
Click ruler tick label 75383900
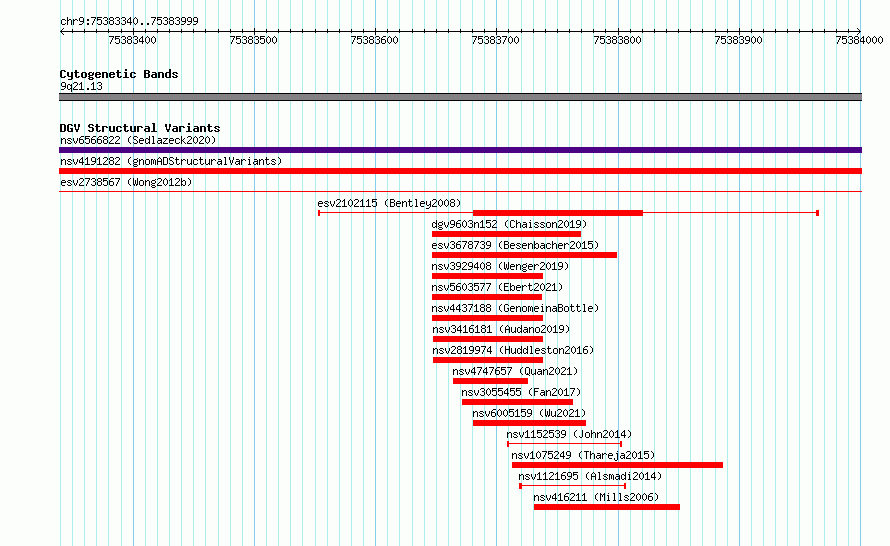click(x=738, y=40)
